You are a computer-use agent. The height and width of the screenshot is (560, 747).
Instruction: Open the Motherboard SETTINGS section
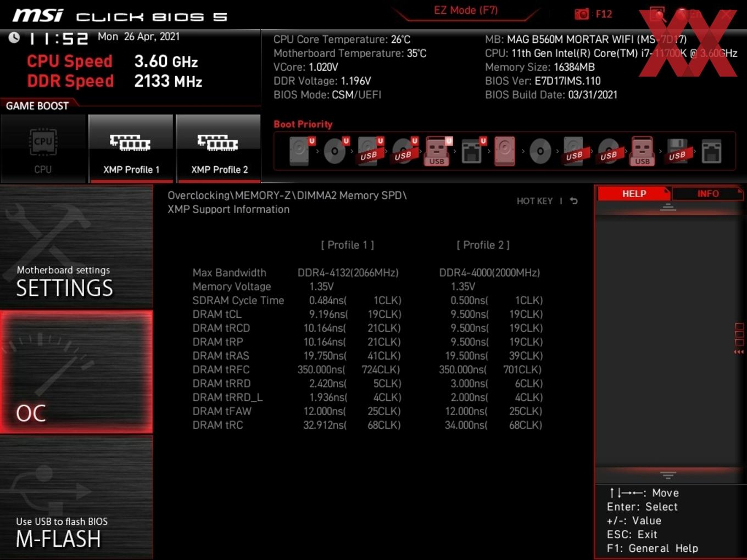tap(76, 247)
